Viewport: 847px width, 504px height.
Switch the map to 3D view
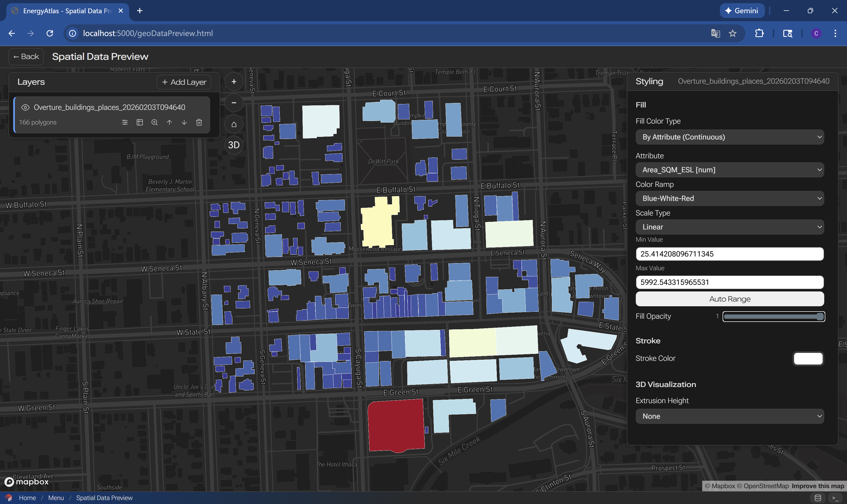(234, 145)
